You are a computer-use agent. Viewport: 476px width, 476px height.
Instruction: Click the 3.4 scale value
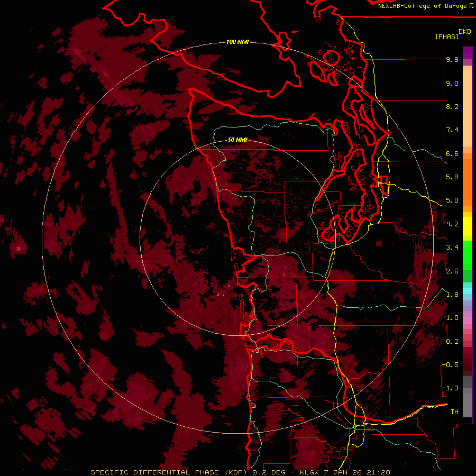(452, 248)
